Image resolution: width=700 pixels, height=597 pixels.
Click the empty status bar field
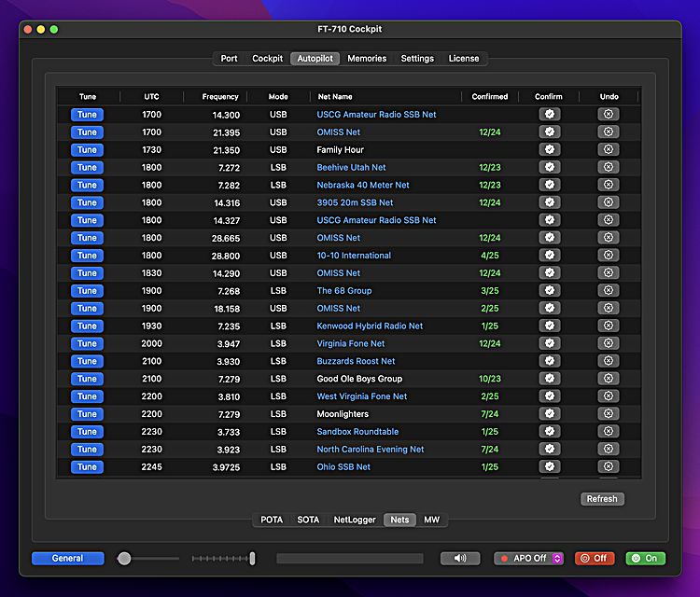tap(350, 558)
